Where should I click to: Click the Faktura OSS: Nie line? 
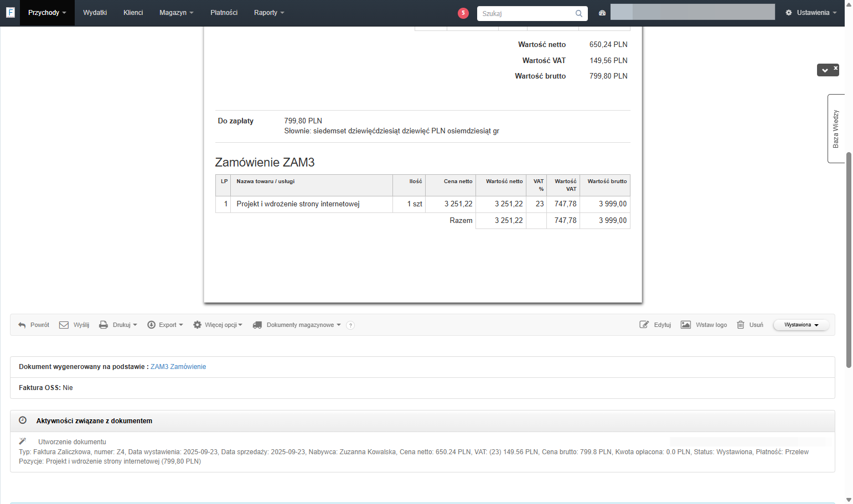[46, 388]
